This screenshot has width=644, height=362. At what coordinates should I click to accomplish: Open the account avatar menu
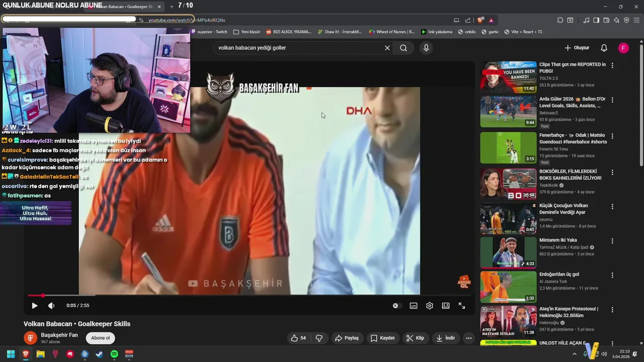(x=623, y=48)
